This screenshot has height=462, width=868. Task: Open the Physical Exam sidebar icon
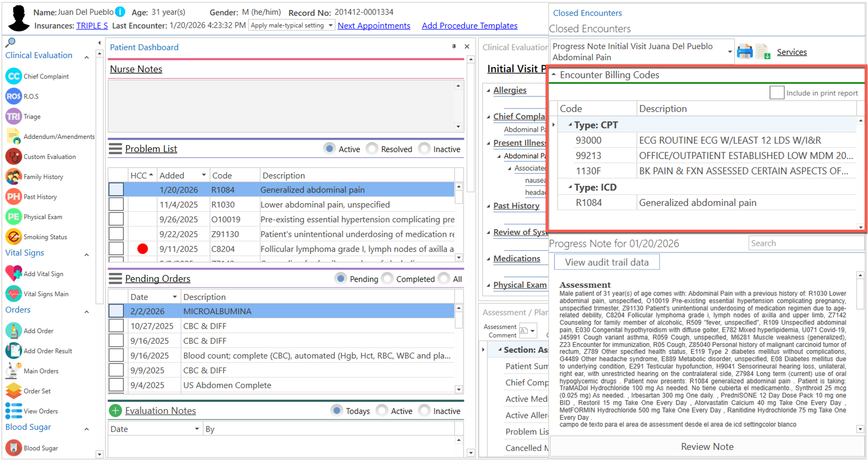tap(13, 217)
